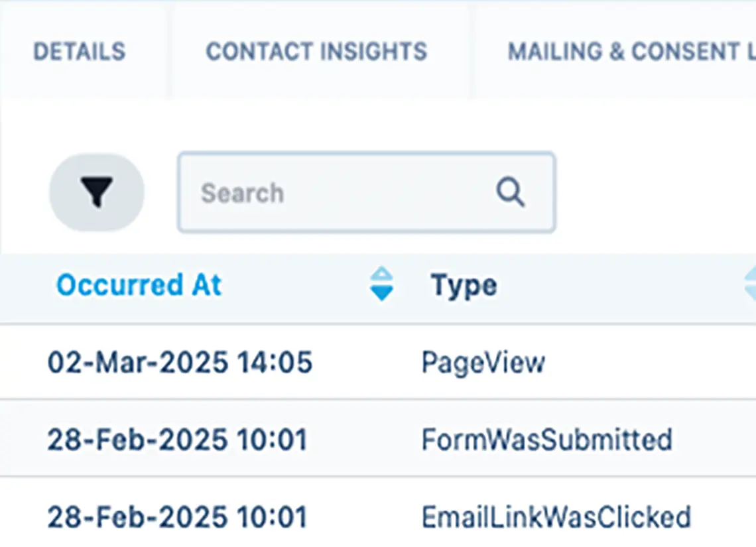Click the sort icon beside Type column

pyautogui.click(x=749, y=284)
